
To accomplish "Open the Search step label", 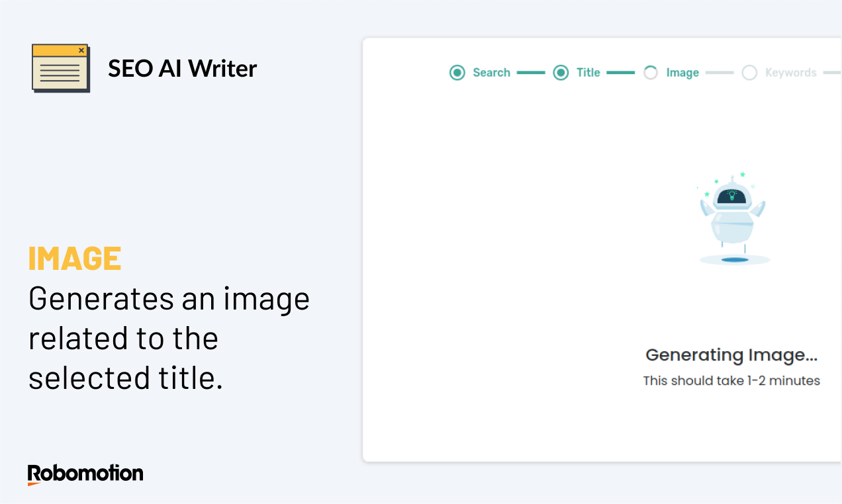I will tap(491, 73).
